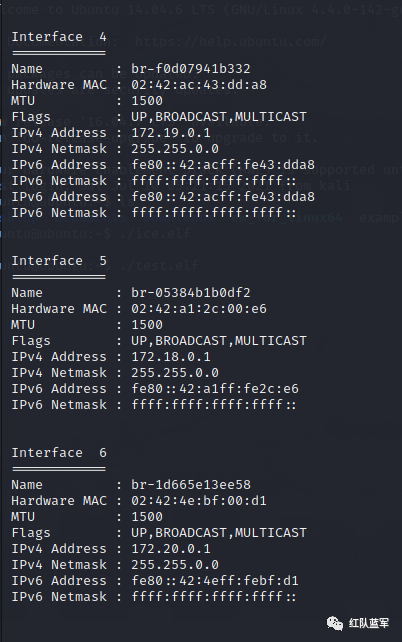Click the Interface 5 heading
The image size is (402, 642).
59,261
